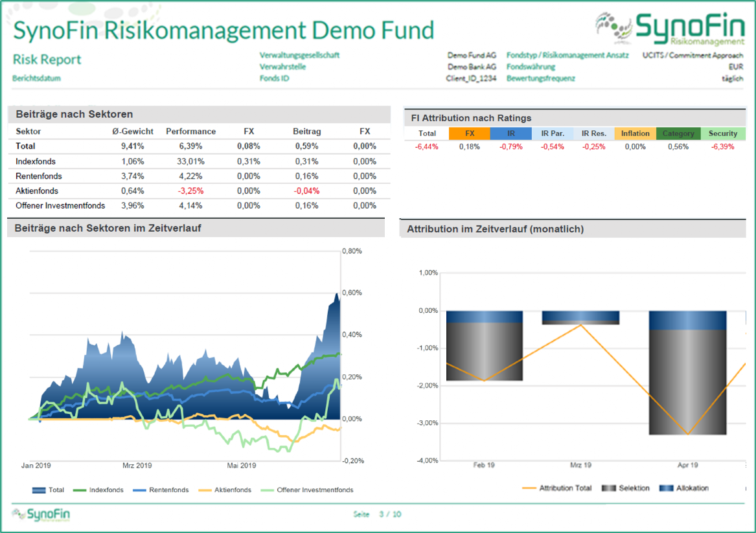
Task: Click 'Offener Investmentfonds' legend entry under the chart
Action: (x=307, y=490)
